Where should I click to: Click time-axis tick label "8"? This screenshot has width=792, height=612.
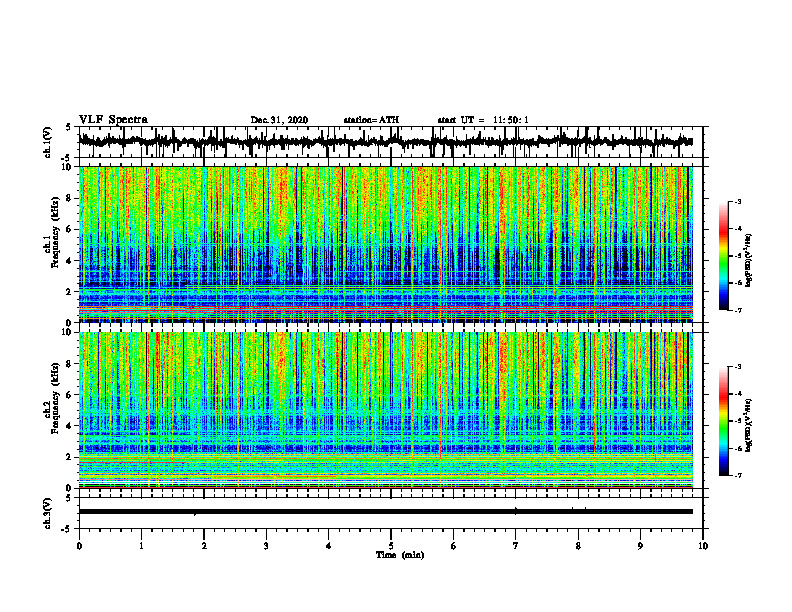(x=578, y=546)
